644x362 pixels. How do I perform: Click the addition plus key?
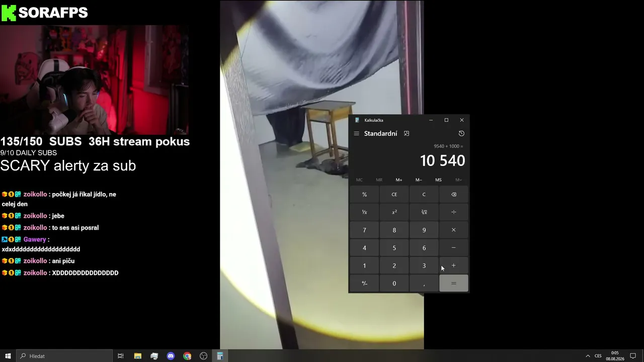click(x=454, y=265)
